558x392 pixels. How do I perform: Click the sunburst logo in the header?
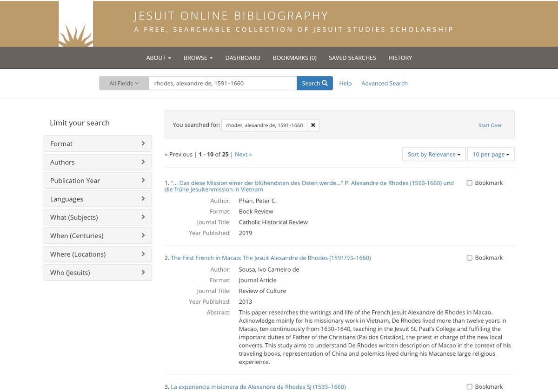click(75, 23)
